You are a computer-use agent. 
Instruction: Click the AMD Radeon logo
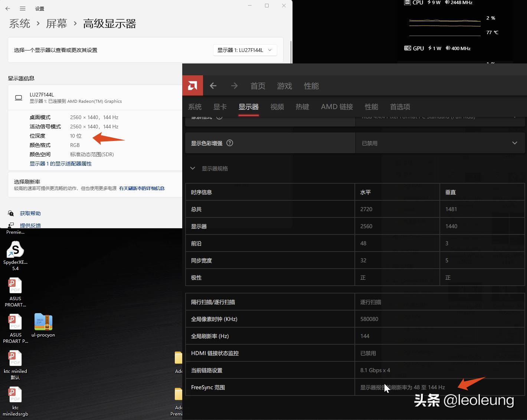[193, 85]
